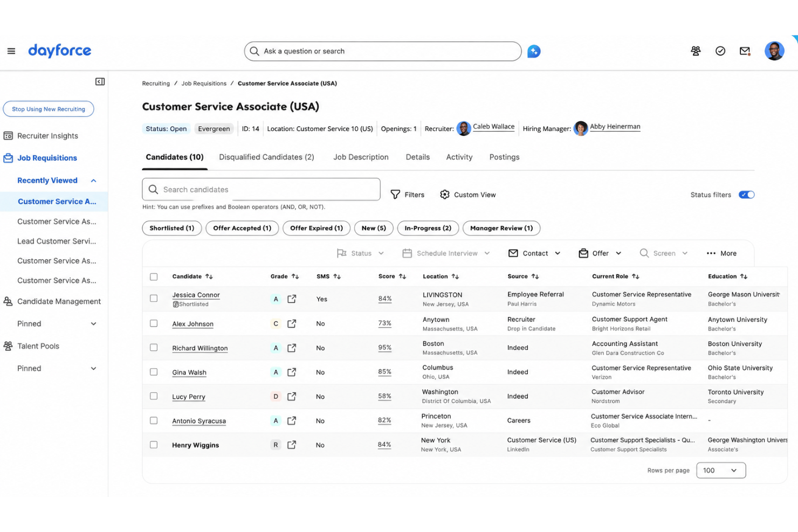Open Gina Walsh's external link icon
This screenshot has height=532, width=798.
click(292, 372)
